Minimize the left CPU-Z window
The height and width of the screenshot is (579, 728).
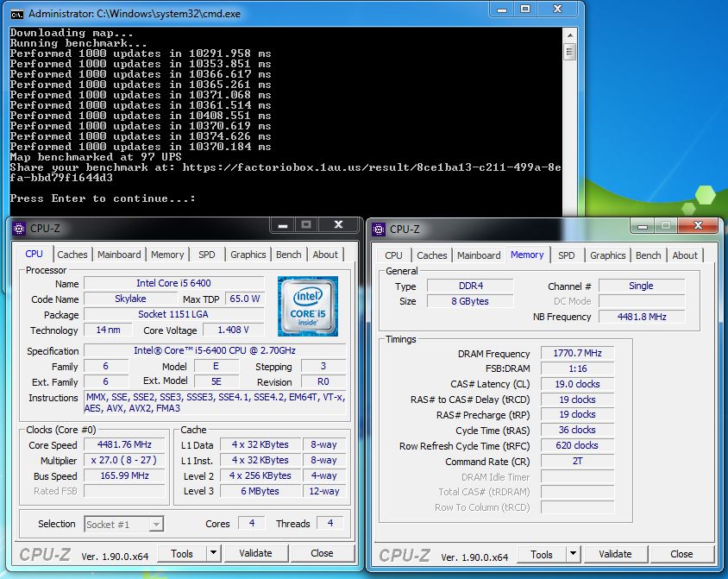[283, 226]
